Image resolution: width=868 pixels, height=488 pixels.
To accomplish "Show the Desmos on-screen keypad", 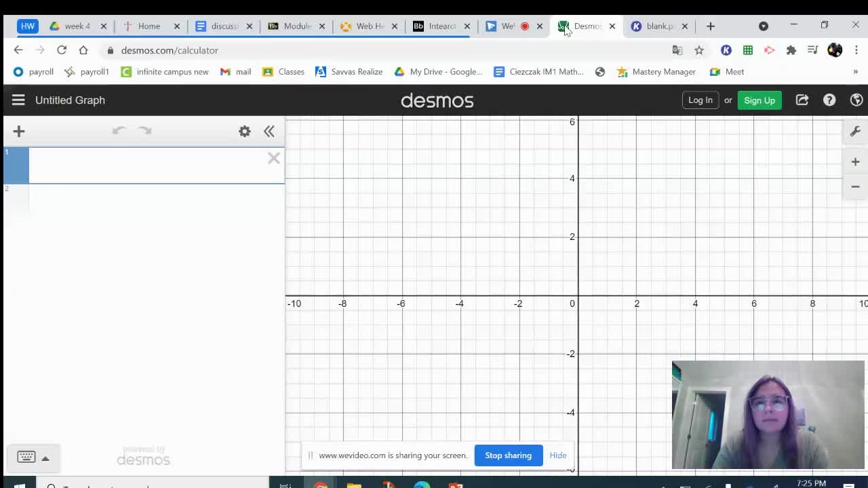I will click(x=33, y=457).
